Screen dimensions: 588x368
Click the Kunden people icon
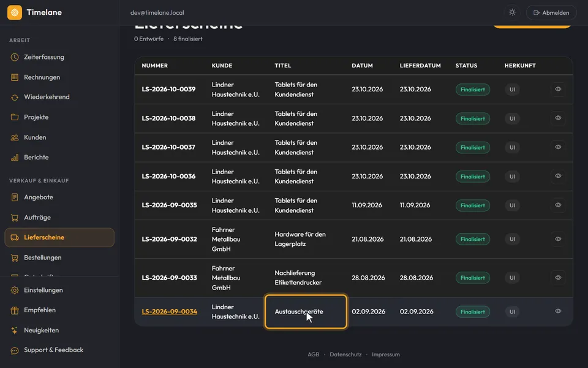point(15,137)
